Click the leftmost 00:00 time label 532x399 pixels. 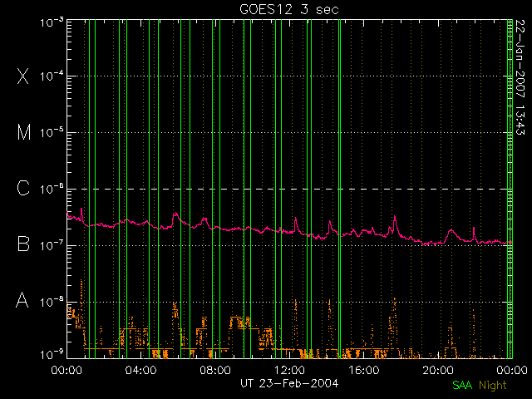pyautogui.click(x=66, y=370)
